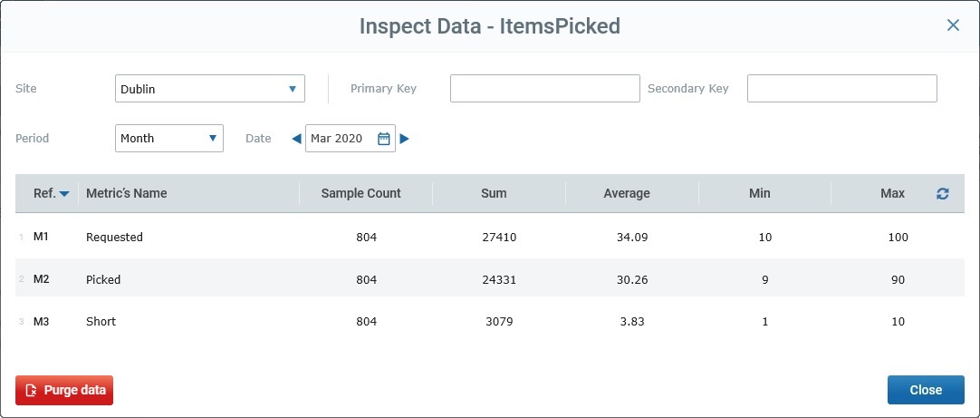Click the blue Close button
The height and width of the screenshot is (418, 980).
[x=926, y=391]
